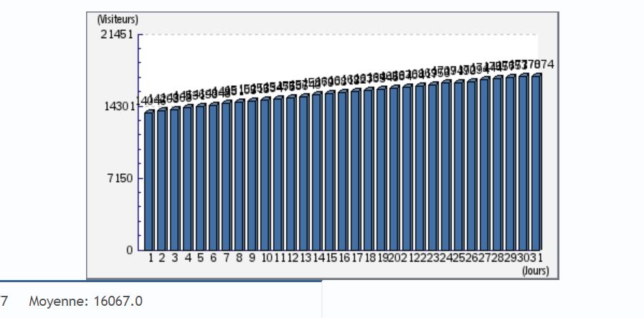Click the 17874 value label above last bar
This screenshot has width=644, height=318.
pyautogui.click(x=541, y=65)
